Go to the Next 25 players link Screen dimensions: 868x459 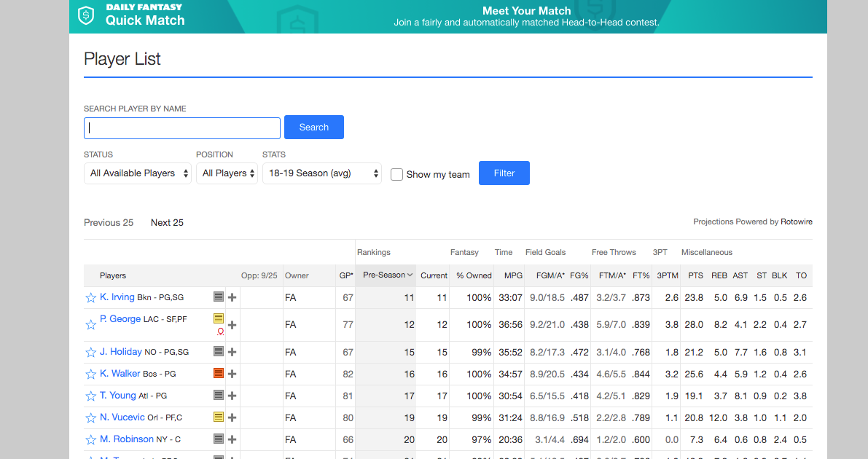pyautogui.click(x=167, y=223)
